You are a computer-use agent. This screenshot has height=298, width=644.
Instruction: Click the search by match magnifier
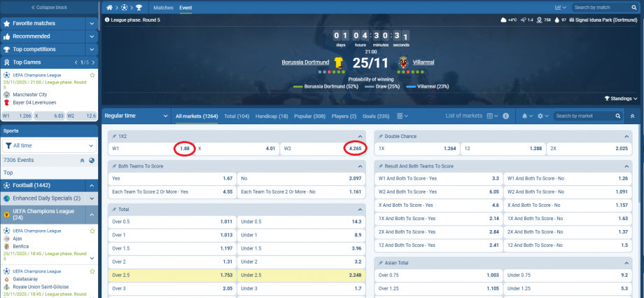coord(633,8)
